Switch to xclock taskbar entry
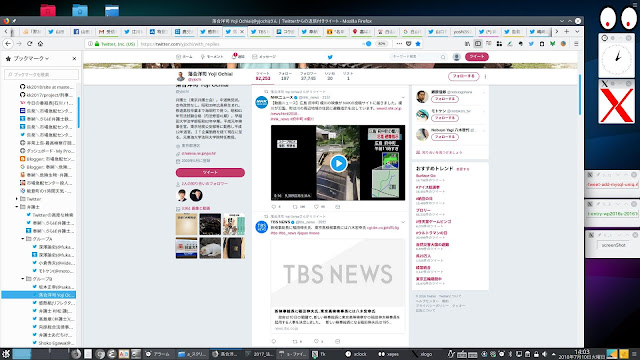640x360 pixels. click(x=356, y=354)
